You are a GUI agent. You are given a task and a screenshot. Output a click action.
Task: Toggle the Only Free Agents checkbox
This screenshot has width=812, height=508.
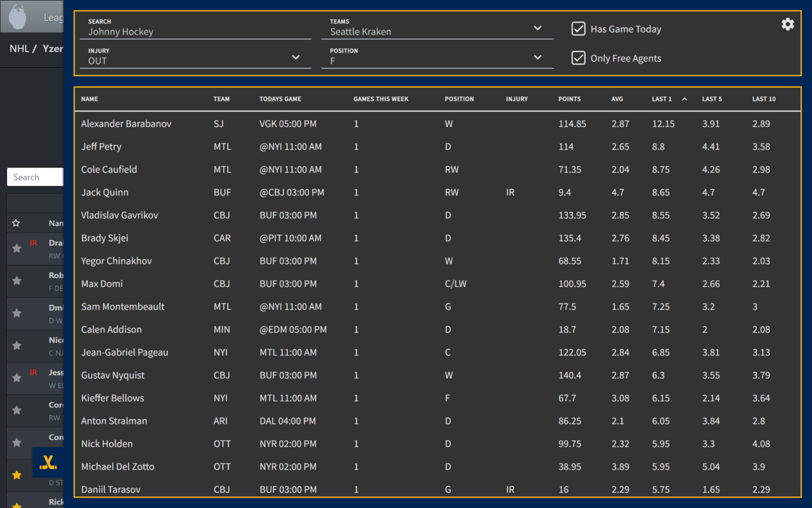coord(578,58)
